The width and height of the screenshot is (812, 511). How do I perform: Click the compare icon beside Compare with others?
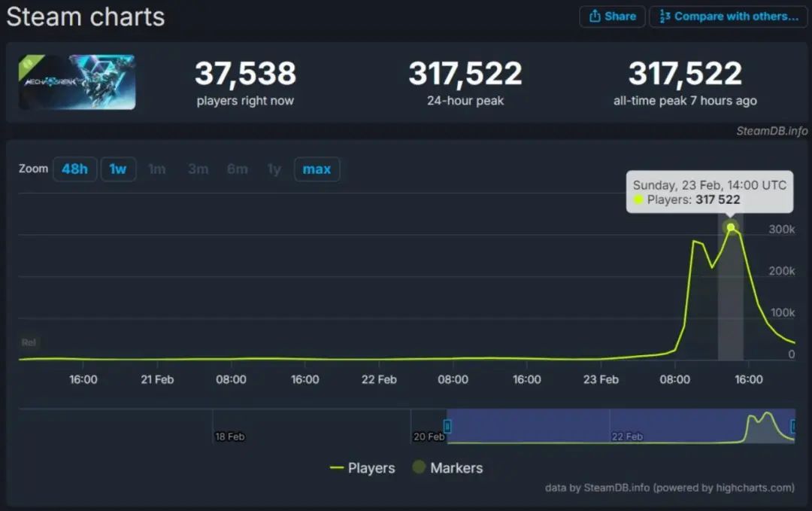point(665,16)
